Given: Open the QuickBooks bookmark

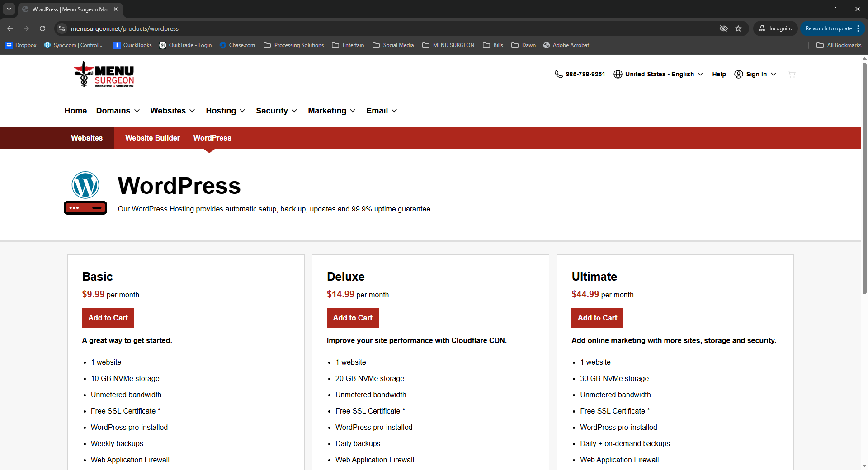Looking at the screenshot, I should (x=132, y=45).
